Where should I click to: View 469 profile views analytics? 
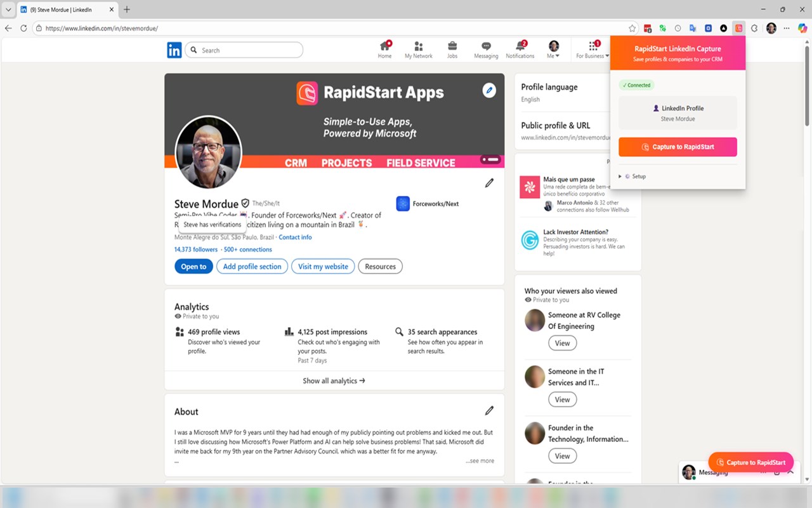click(214, 332)
